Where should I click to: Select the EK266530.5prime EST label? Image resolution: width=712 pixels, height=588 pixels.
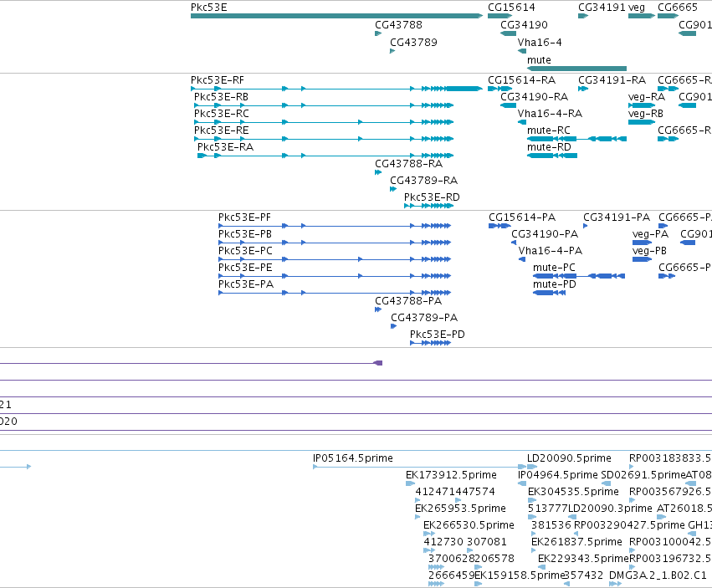(469, 525)
